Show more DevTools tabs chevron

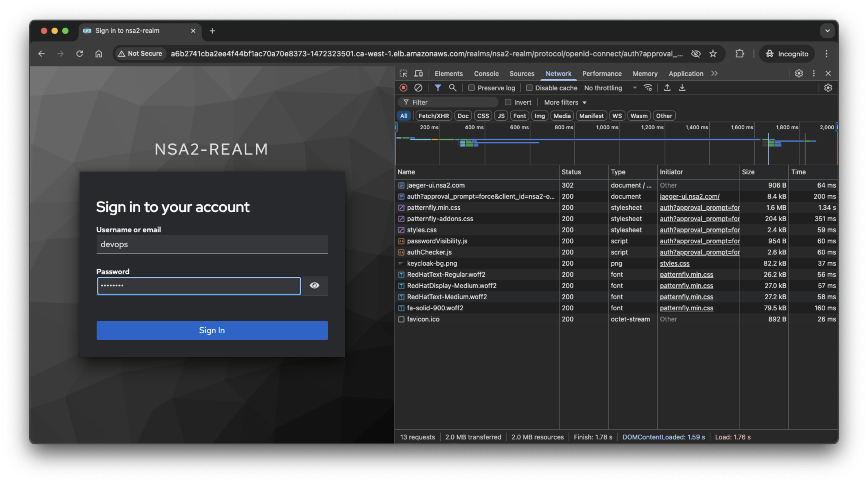[x=714, y=74]
